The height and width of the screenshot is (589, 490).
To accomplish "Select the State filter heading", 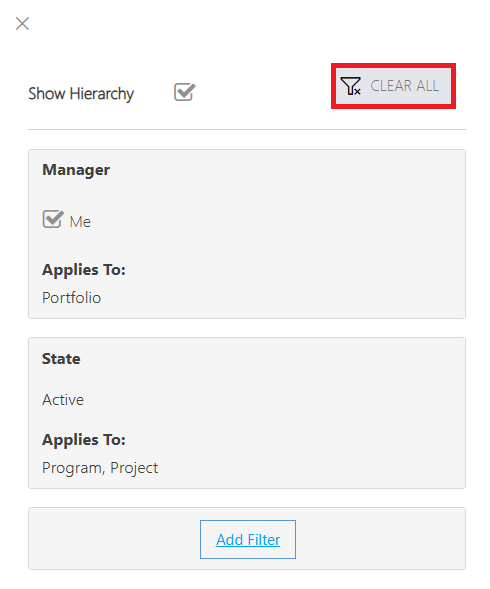I will [61, 359].
